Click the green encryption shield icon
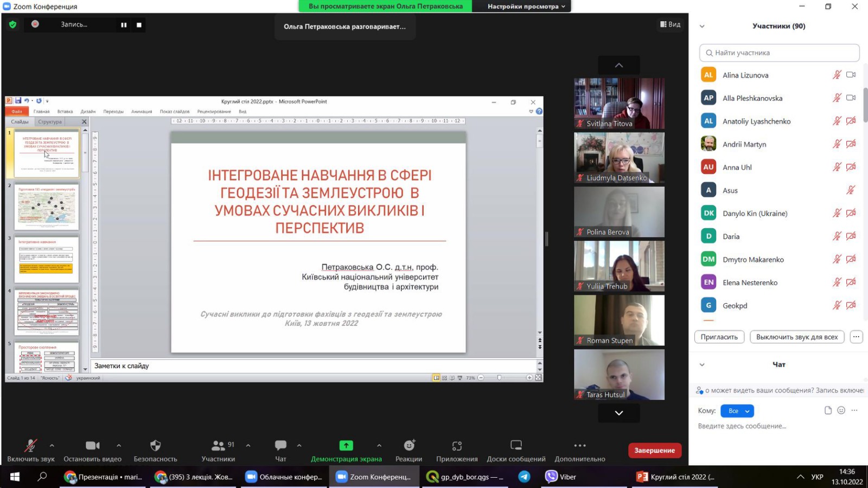This screenshot has height=488, width=868. point(13,24)
